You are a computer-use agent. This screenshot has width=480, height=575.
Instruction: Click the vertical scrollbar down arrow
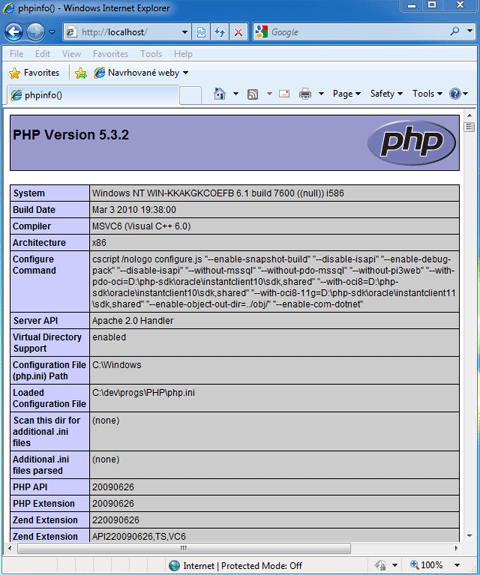[x=470, y=536]
